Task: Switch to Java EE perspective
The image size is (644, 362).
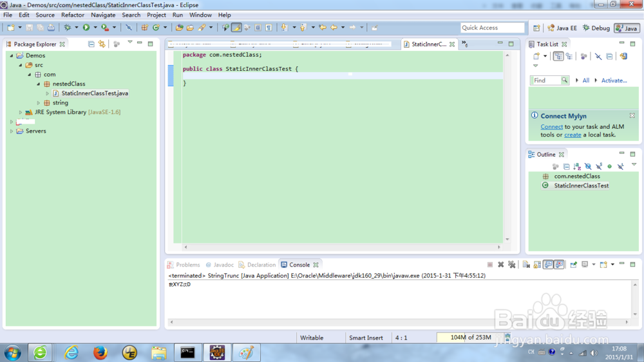Action: point(562,28)
